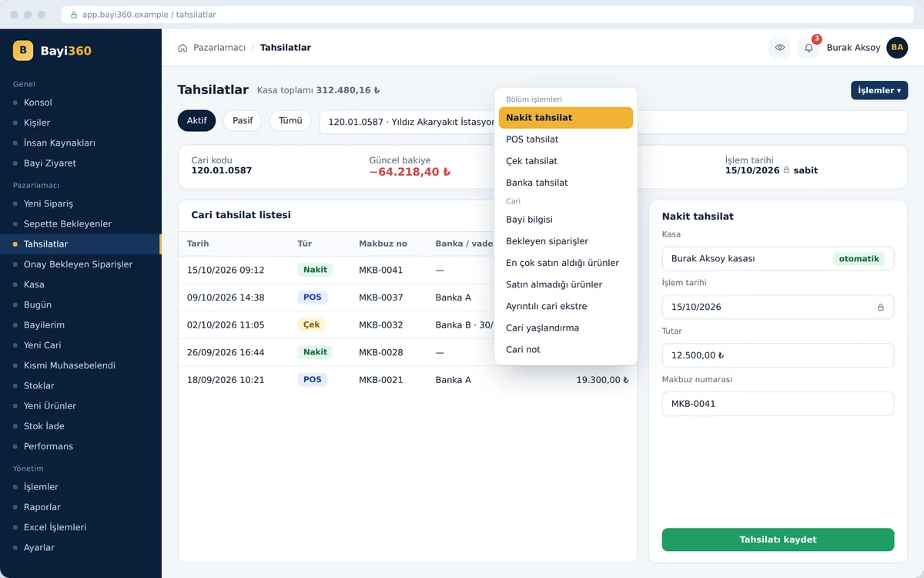Open Bekleyen siparişler menu entry
The image size is (924, 578).
pyautogui.click(x=566, y=241)
